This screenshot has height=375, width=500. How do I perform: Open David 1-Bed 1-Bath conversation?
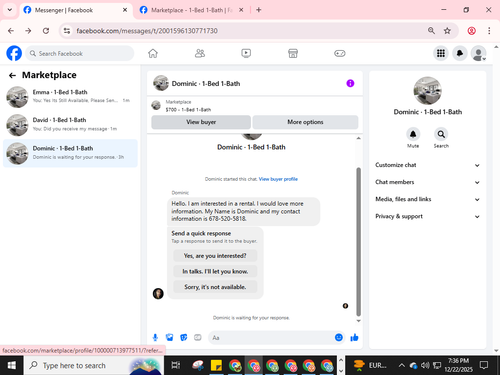click(70, 125)
